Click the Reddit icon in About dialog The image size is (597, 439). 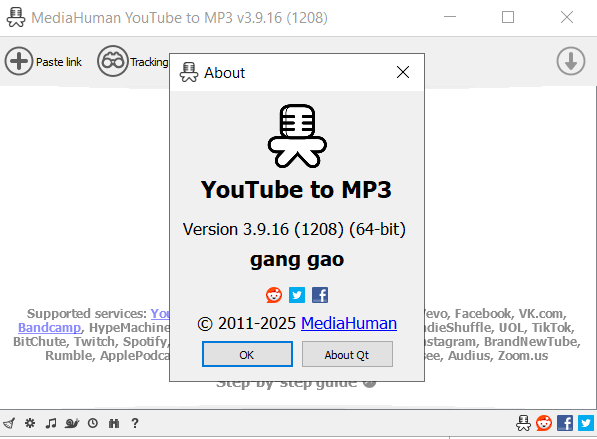coord(274,295)
